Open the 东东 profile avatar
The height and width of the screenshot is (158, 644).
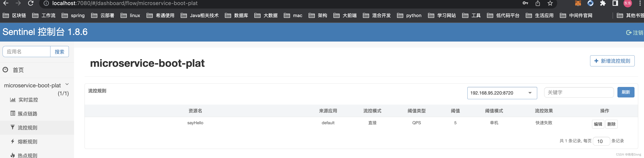[628, 3]
